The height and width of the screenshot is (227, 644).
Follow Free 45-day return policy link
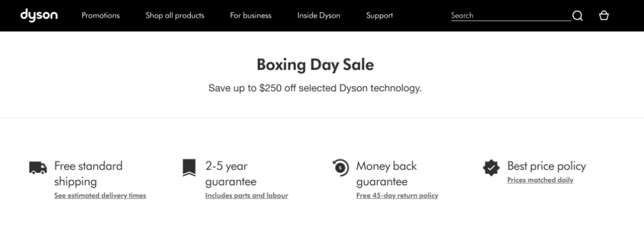tap(397, 195)
